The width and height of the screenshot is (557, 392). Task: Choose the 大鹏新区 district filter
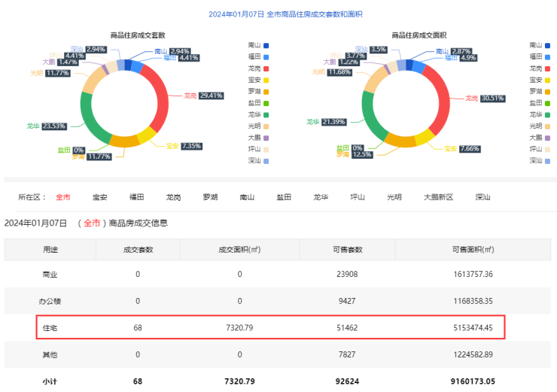[438, 197]
